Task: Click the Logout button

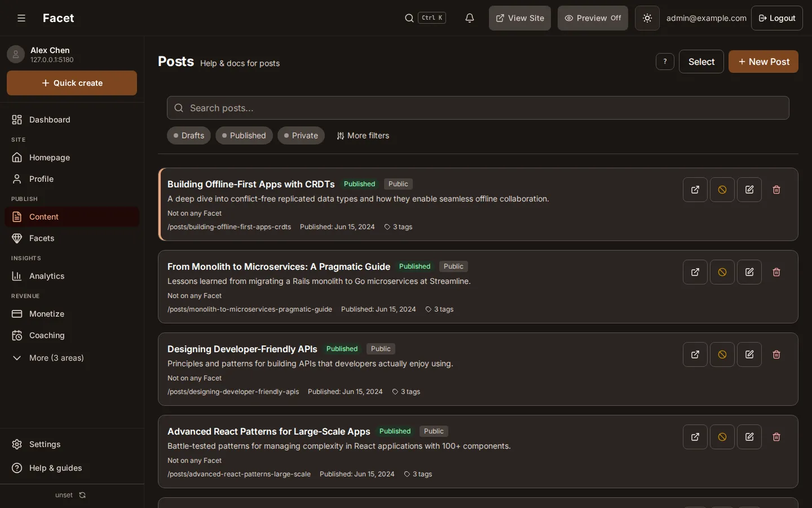Action: [x=777, y=18]
